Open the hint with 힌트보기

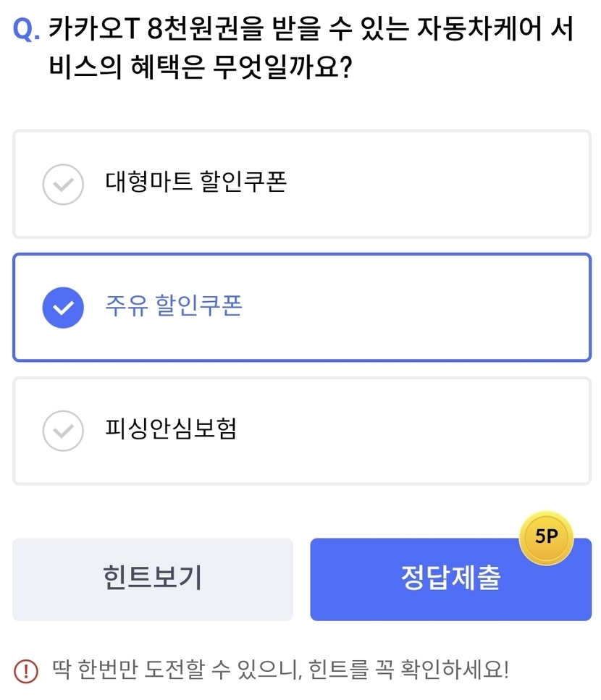153,579
